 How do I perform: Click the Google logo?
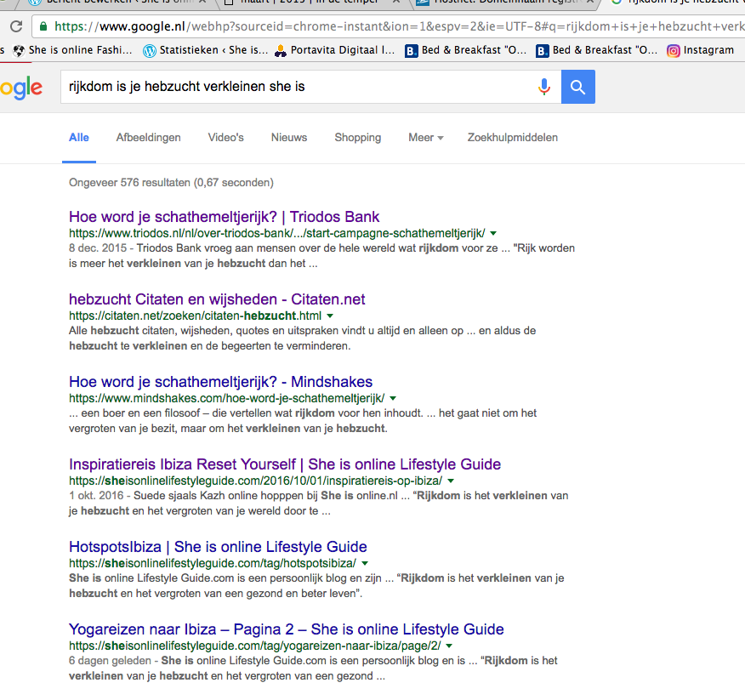(x=21, y=87)
